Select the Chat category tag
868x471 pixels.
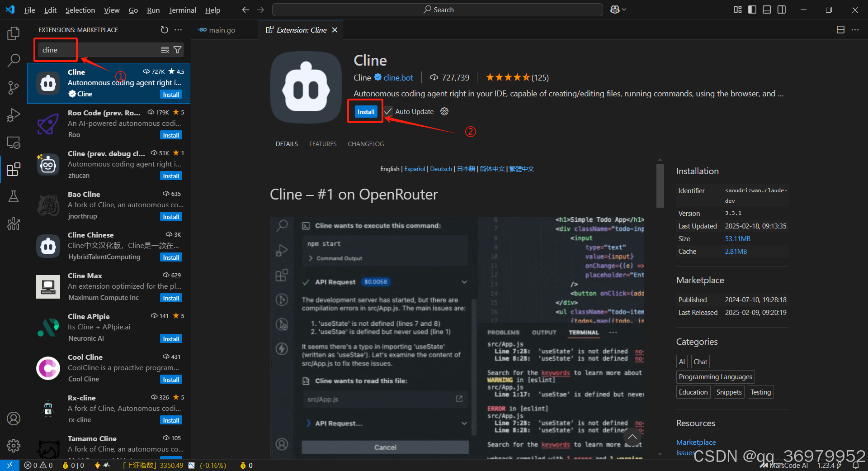tap(700, 362)
